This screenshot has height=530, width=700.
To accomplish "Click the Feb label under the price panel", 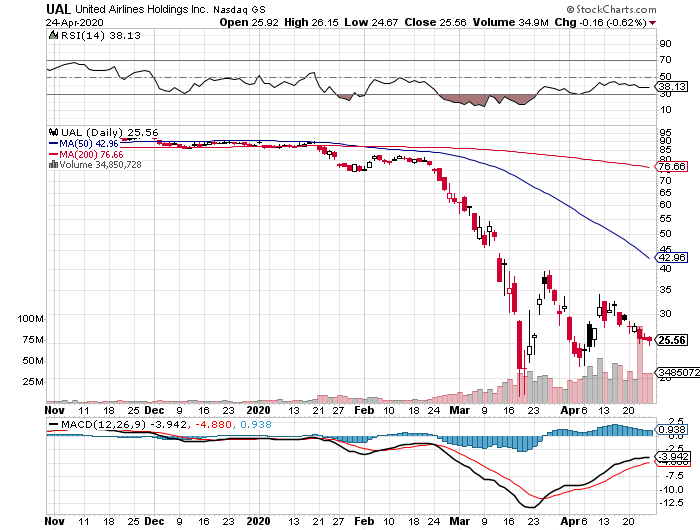I will (x=364, y=410).
